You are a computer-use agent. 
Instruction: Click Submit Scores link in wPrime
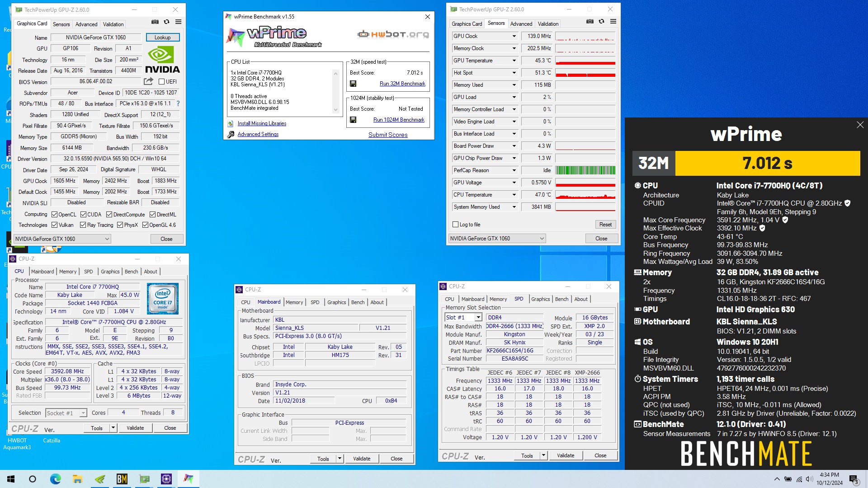(x=388, y=135)
